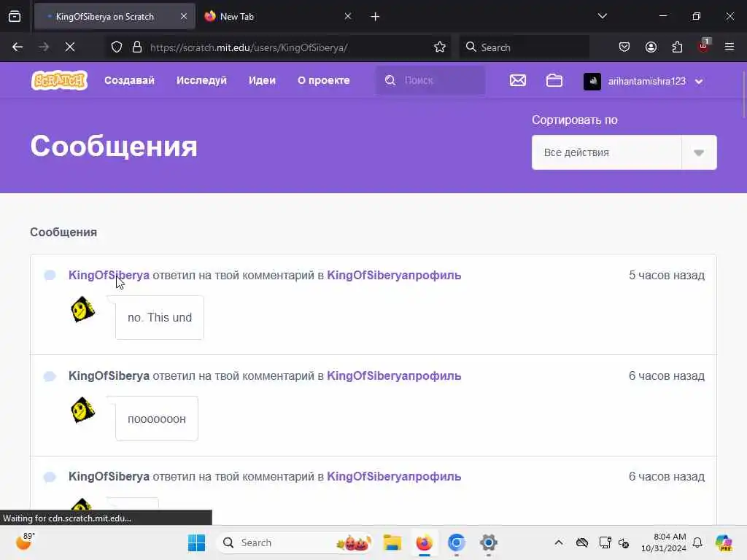747x560 pixels.
Task: Open My Stuff folder icon
Action: coord(554,80)
